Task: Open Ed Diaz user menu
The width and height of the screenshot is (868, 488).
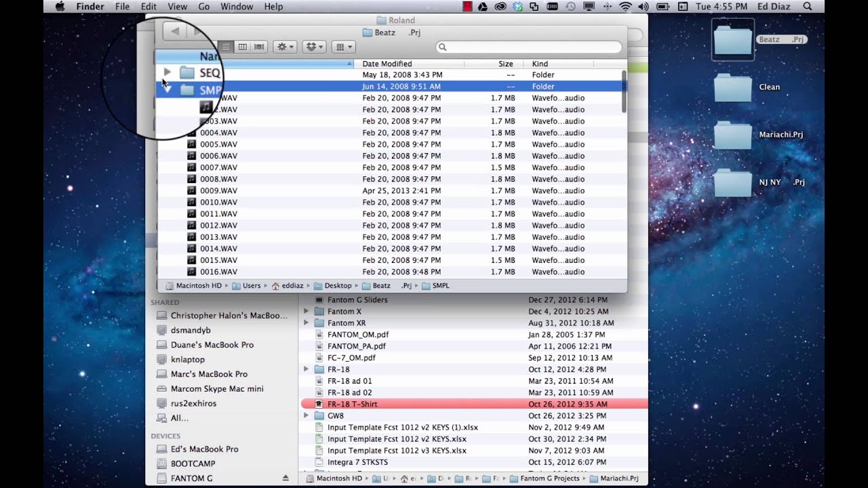Action: (x=775, y=7)
